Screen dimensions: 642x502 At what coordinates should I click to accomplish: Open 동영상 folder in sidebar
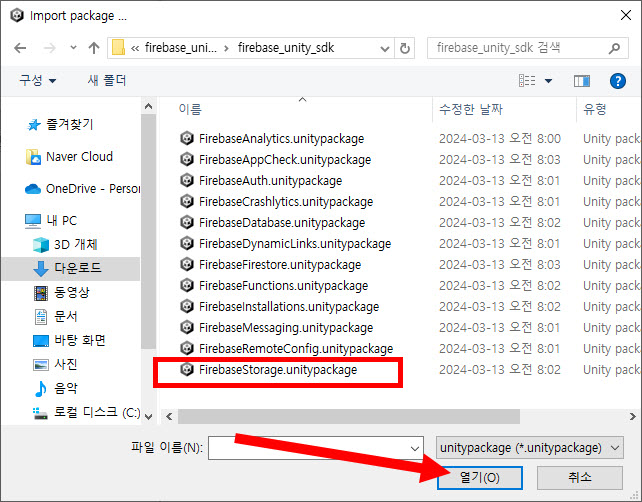(72, 292)
